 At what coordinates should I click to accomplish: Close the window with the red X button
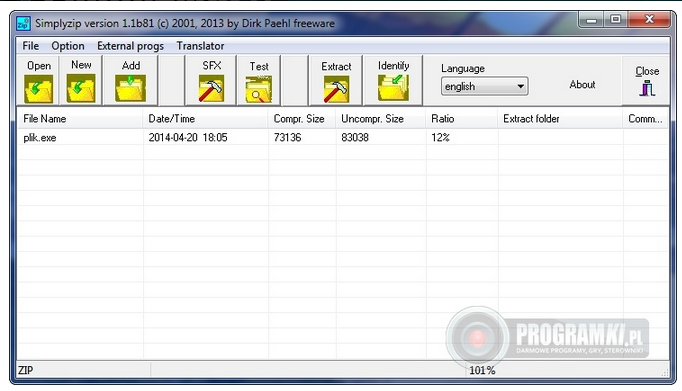(x=649, y=20)
